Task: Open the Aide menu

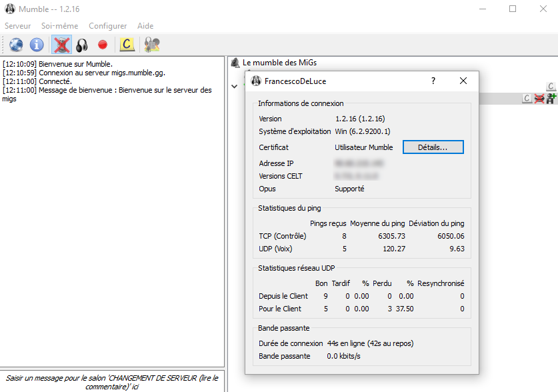Action: pyautogui.click(x=145, y=26)
